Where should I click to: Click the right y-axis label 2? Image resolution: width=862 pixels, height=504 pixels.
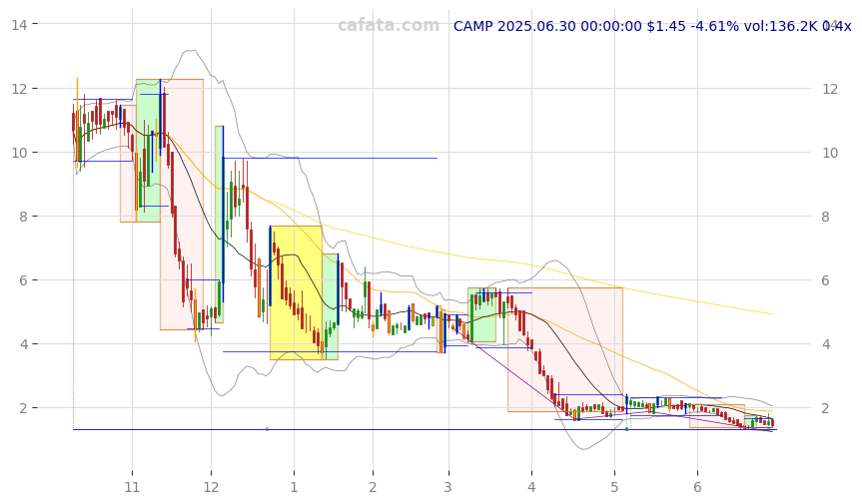point(826,408)
